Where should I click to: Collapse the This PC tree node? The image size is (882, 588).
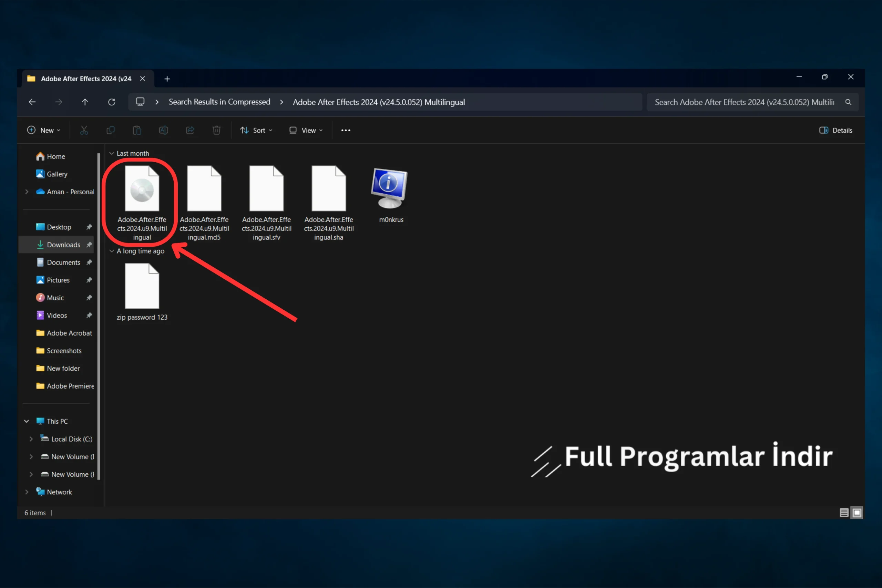tap(27, 421)
